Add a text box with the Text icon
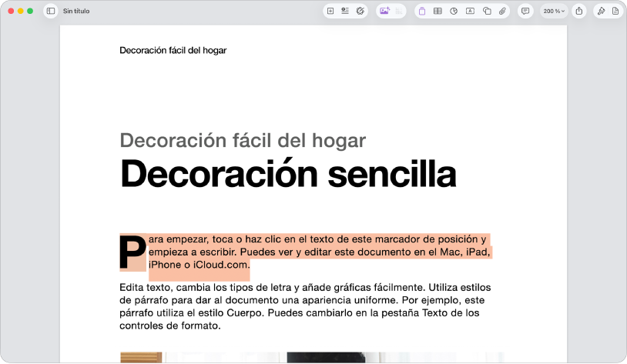Screen dimensions: 627x364 click(x=470, y=12)
